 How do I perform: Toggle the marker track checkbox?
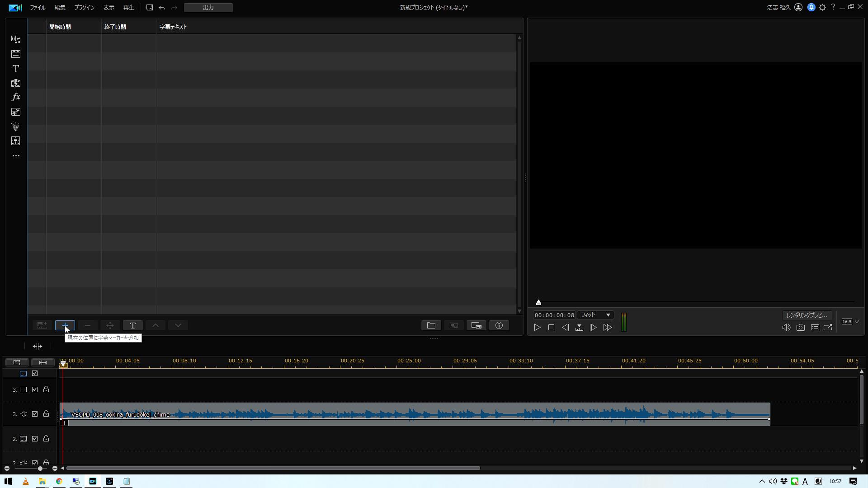coord(35,374)
